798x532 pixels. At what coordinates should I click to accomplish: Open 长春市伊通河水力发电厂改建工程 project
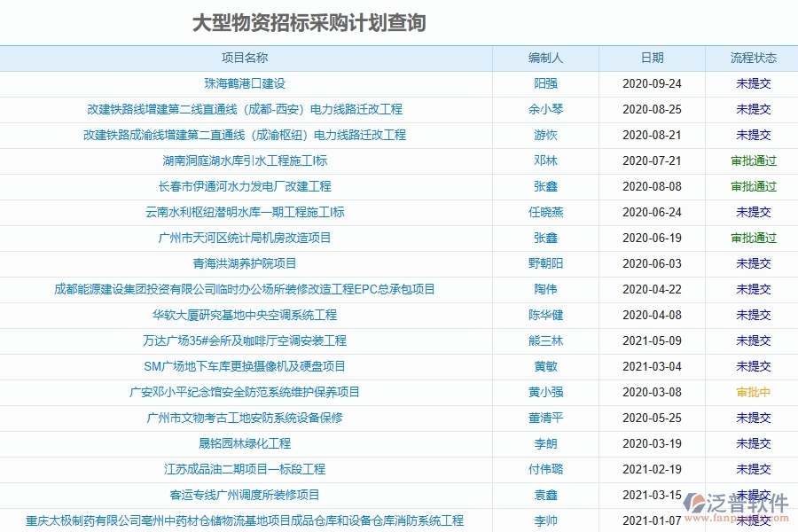(246, 186)
